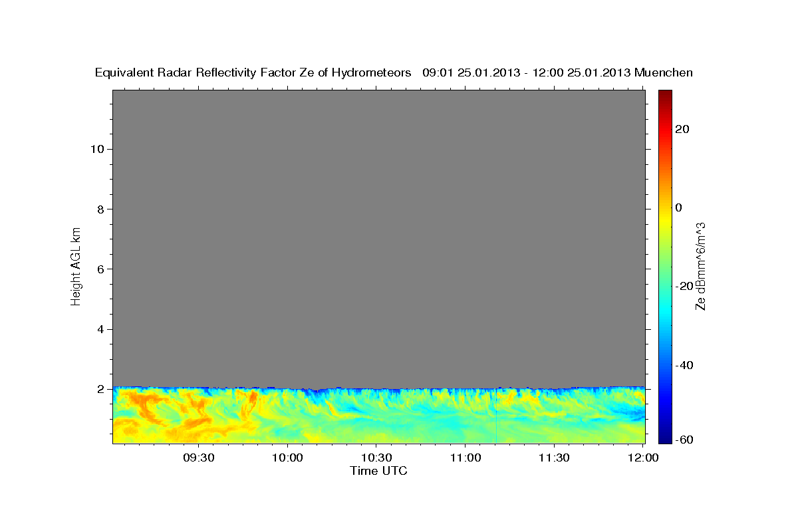Click the 10:30 time tick label

(x=376, y=458)
